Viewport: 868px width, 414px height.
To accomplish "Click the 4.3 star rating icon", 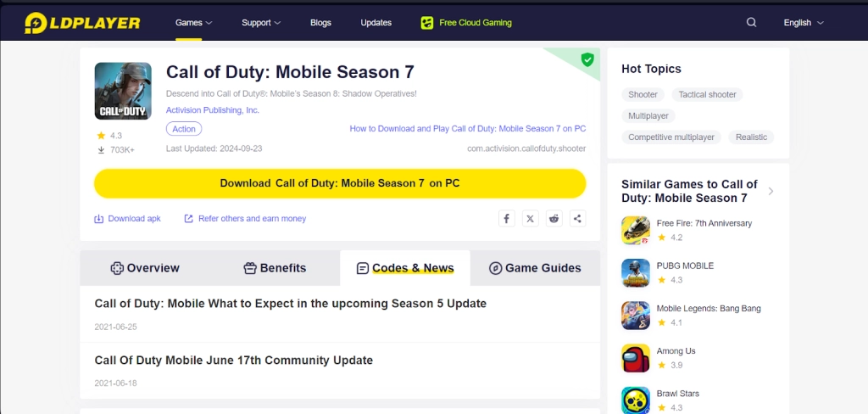I will [x=101, y=135].
